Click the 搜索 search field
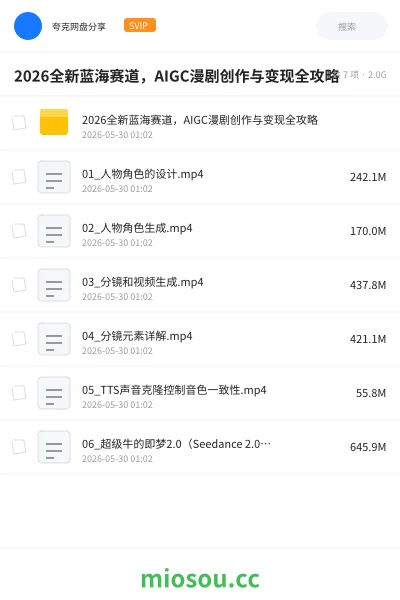400x600 pixels. click(x=352, y=26)
